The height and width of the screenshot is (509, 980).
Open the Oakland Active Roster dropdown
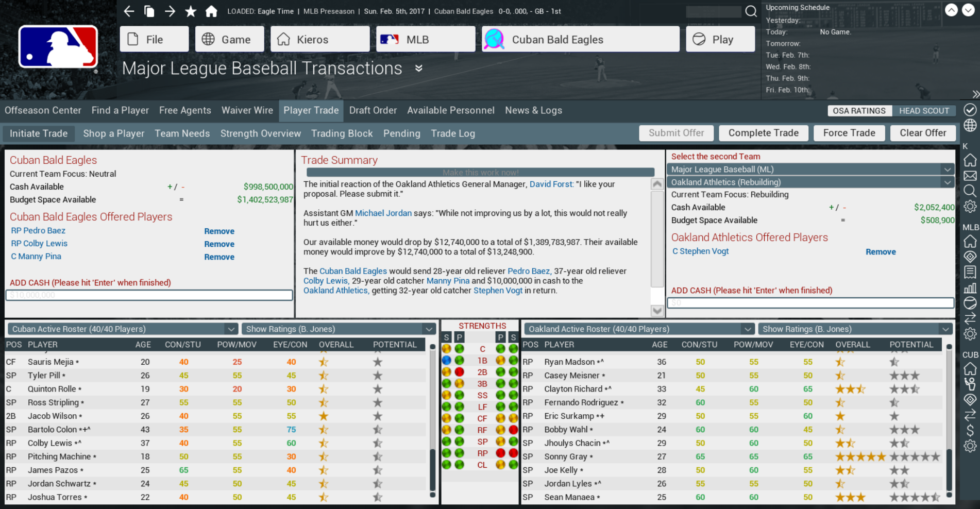click(639, 329)
